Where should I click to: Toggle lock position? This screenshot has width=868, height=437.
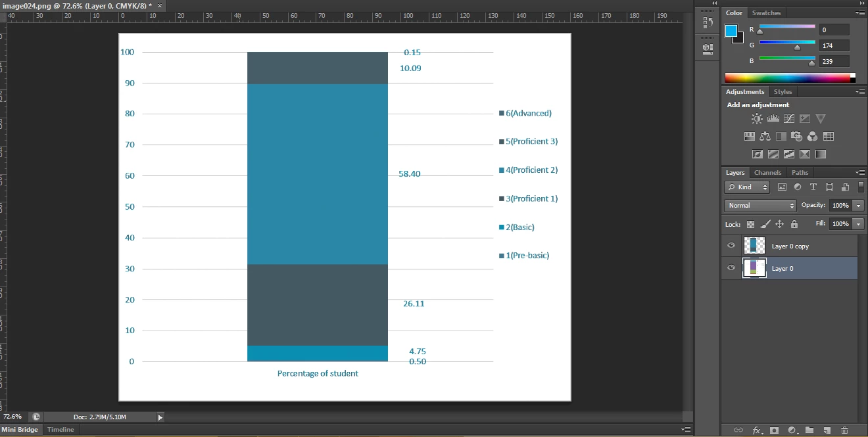pyautogui.click(x=779, y=224)
